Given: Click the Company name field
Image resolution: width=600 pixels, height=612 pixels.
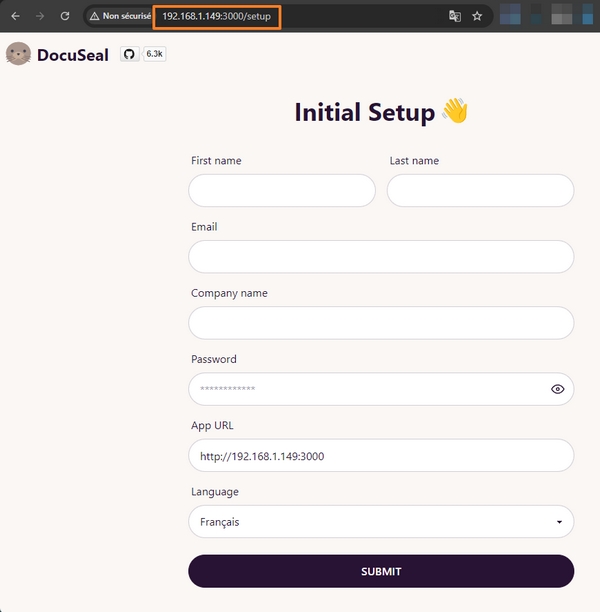Looking at the screenshot, I should [x=381, y=323].
